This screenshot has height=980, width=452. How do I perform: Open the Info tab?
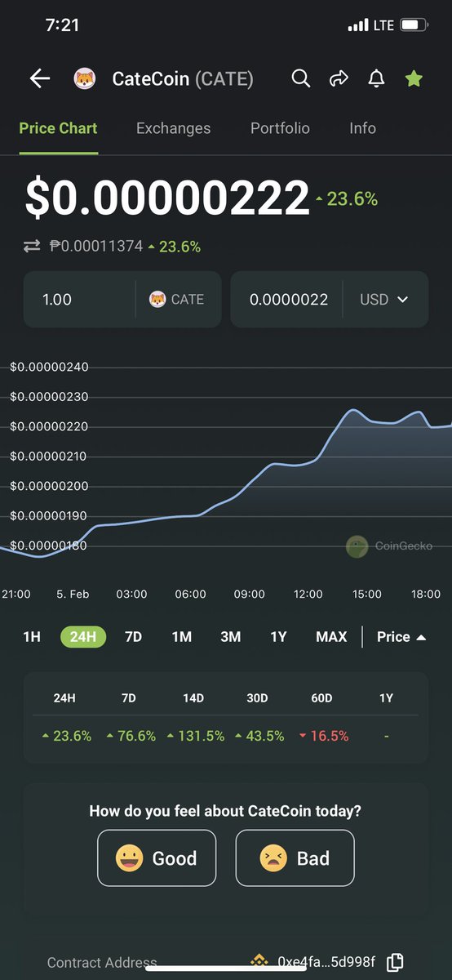click(362, 128)
